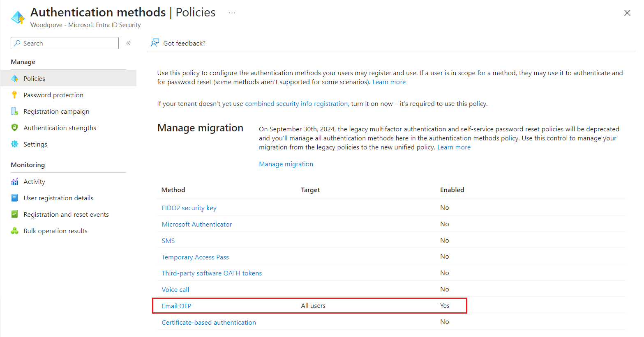Click the Authentication strengths shield icon
644x337 pixels.
point(15,128)
